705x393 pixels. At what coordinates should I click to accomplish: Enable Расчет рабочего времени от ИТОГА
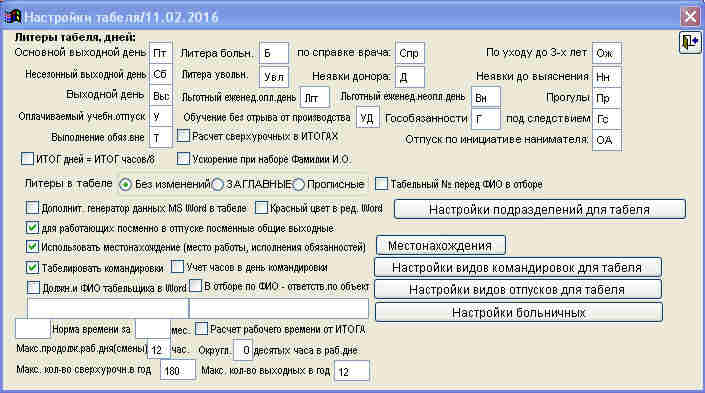[201, 329]
